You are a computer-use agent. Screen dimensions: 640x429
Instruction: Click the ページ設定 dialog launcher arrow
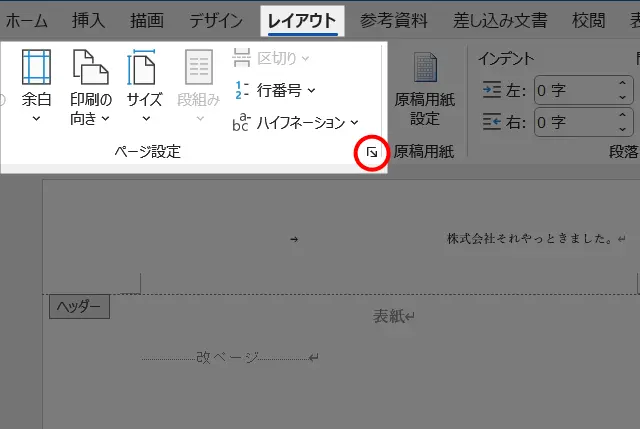(372, 153)
